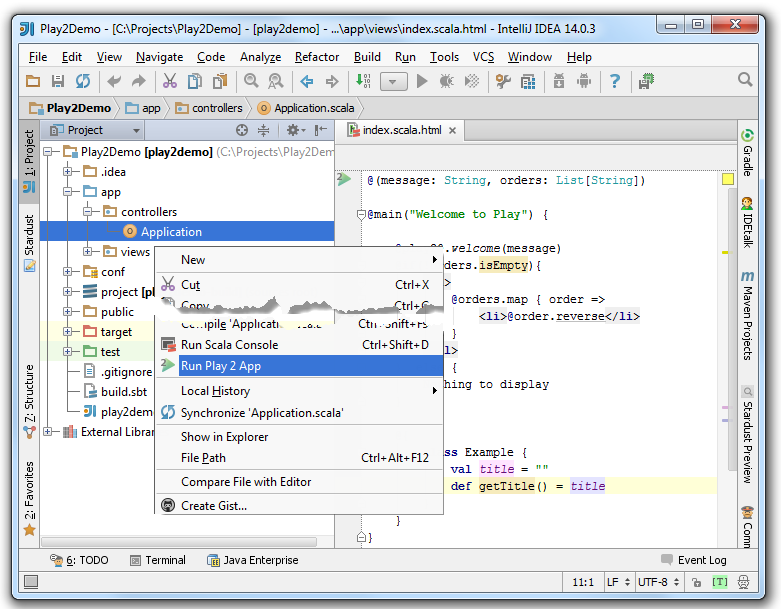Click the Make Project build icon
781x609 pixels.
(x=362, y=81)
